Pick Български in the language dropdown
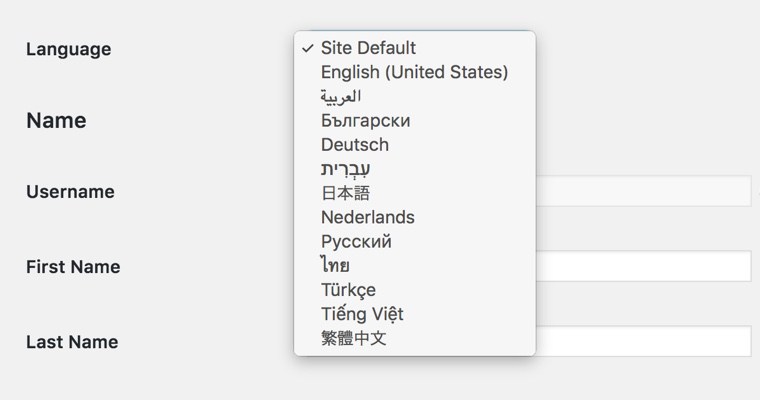 tap(365, 121)
